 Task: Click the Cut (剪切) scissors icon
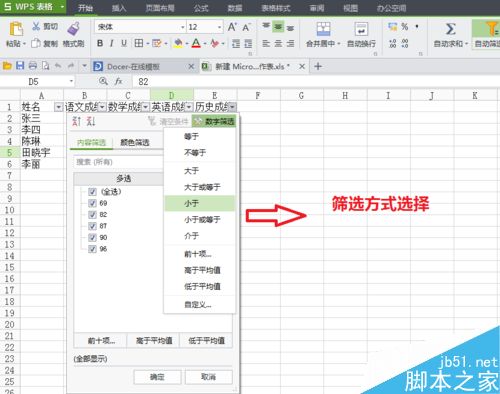[36, 26]
